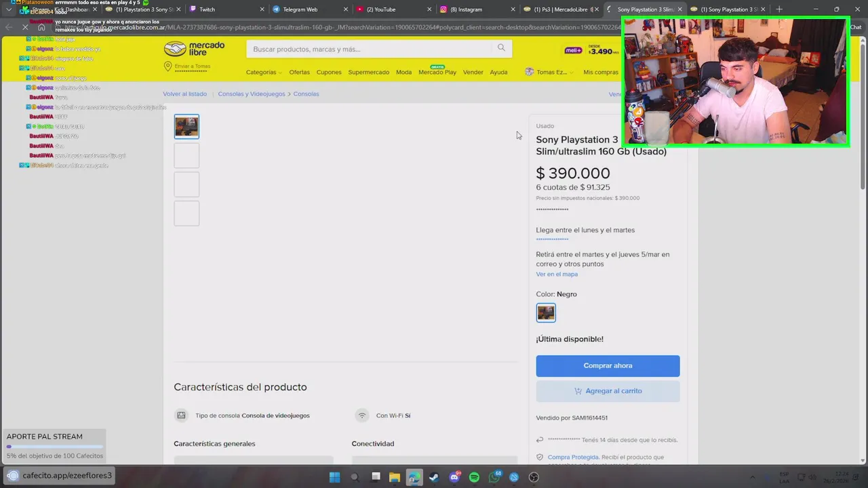Screen dimensions: 868x488
Task: Click 'Agregar al carrito' button
Action: coord(608,390)
